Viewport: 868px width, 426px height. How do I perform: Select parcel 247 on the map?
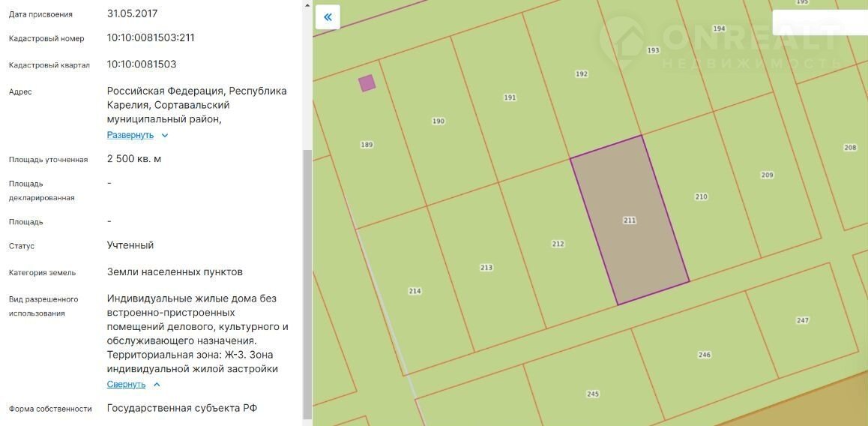(803, 320)
